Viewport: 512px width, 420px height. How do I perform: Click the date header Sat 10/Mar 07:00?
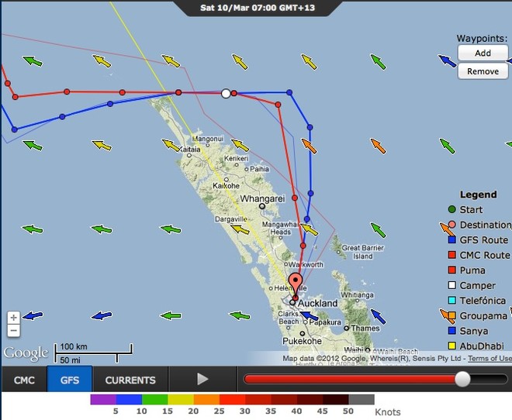click(x=258, y=8)
